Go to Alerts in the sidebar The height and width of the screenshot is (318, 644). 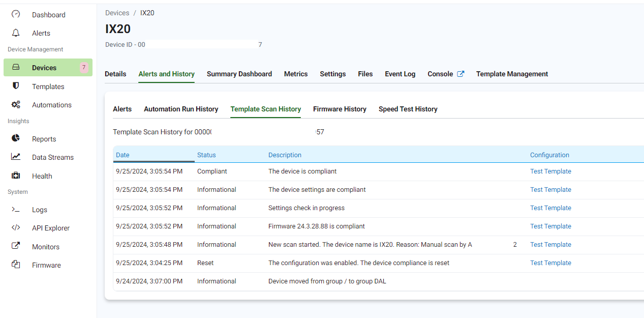point(41,33)
